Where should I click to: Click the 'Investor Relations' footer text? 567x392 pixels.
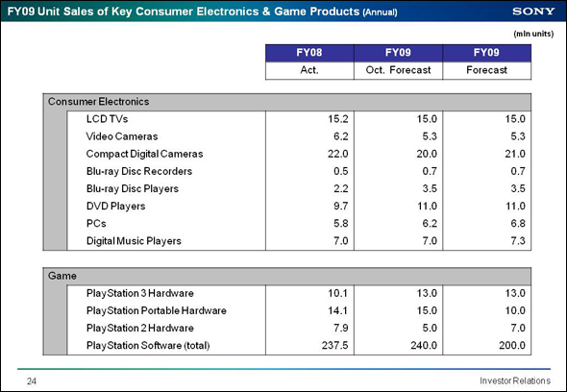[x=515, y=380]
